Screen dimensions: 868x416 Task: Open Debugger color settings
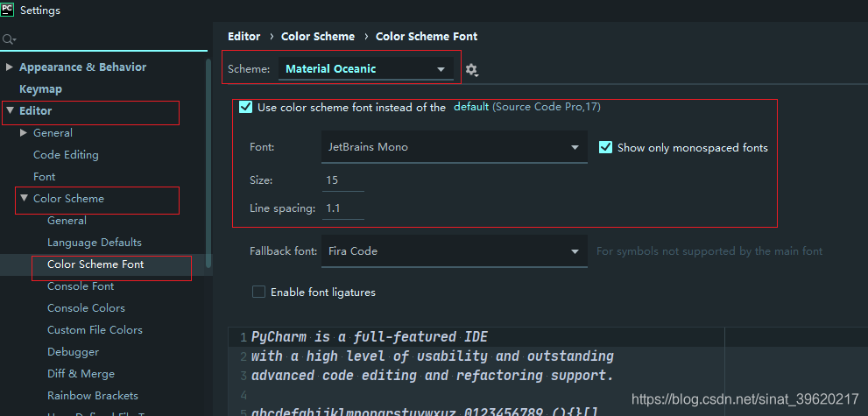(73, 352)
